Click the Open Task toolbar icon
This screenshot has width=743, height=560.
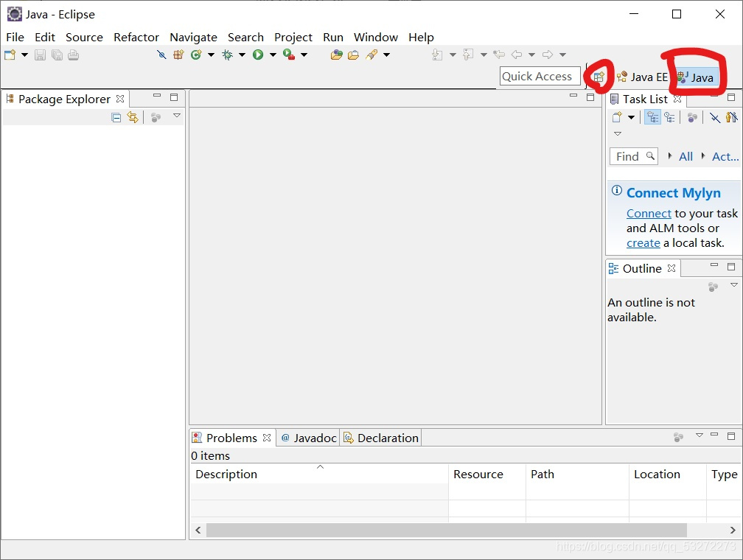(x=354, y=55)
